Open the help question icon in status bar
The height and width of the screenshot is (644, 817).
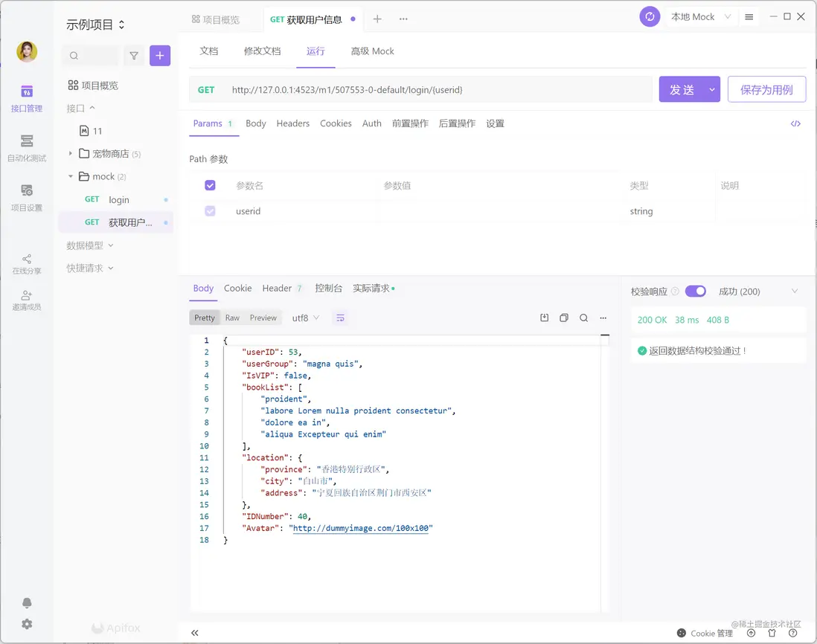pos(792,633)
